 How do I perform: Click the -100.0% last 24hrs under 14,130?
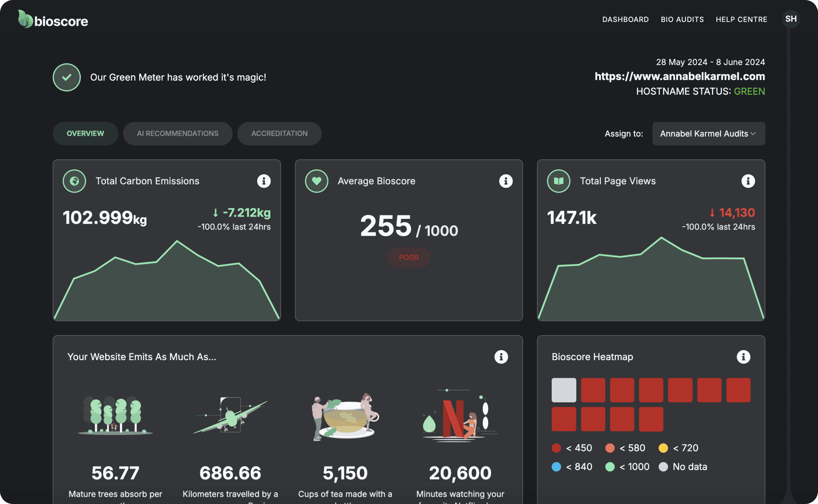click(x=718, y=227)
